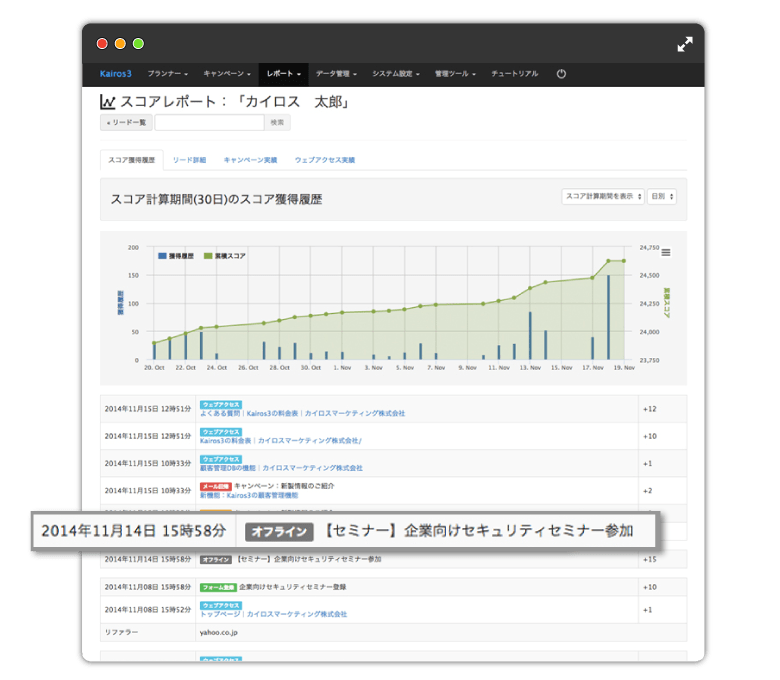This screenshot has height=680, width=780.
Task: Switch to the リード詳細 tab
Action: (x=189, y=160)
